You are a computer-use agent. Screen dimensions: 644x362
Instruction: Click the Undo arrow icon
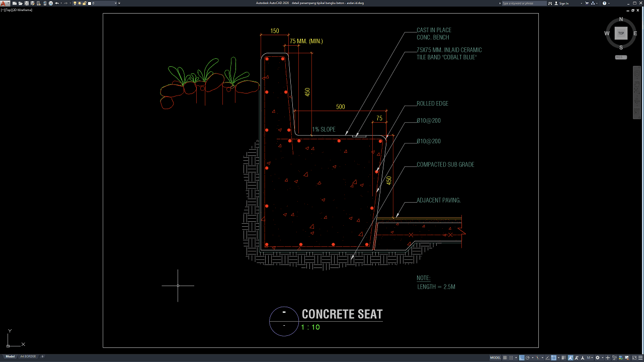coord(57,3)
